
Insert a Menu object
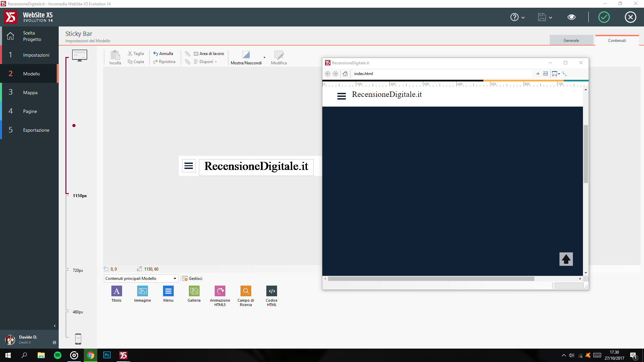tap(168, 294)
